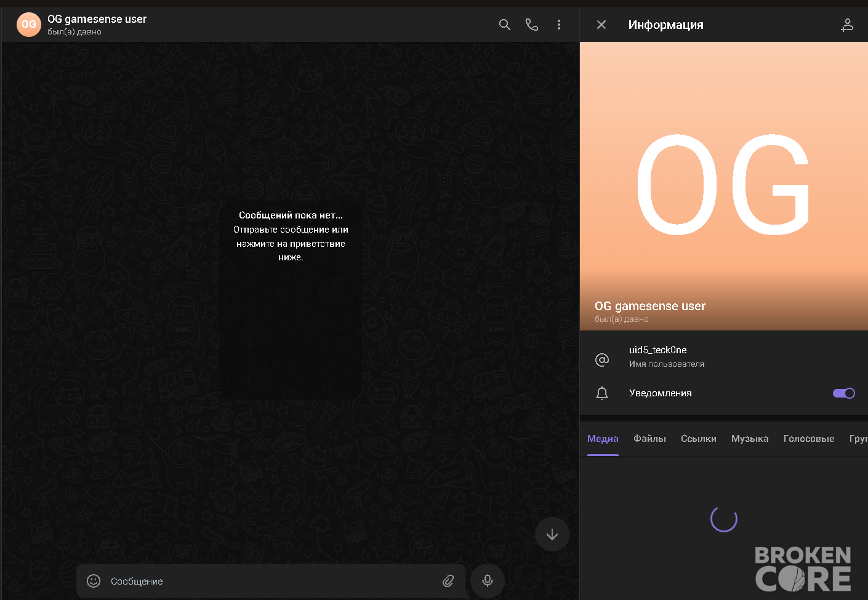Start a voice call with OG gamesense user
Screen dimensions: 868x600
(x=532, y=25)
